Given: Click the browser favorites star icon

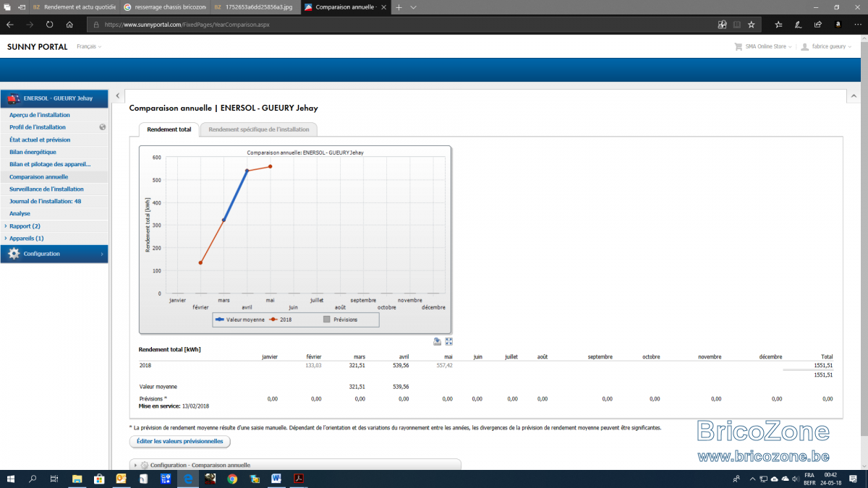Looking at the screenshot, I should coord(752,24).
